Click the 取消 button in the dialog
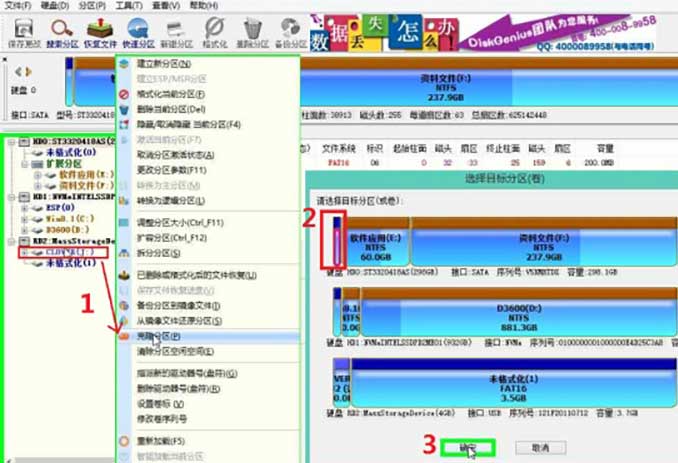The height and width of the screenshot is (463, 678). (x=539, y=446)
